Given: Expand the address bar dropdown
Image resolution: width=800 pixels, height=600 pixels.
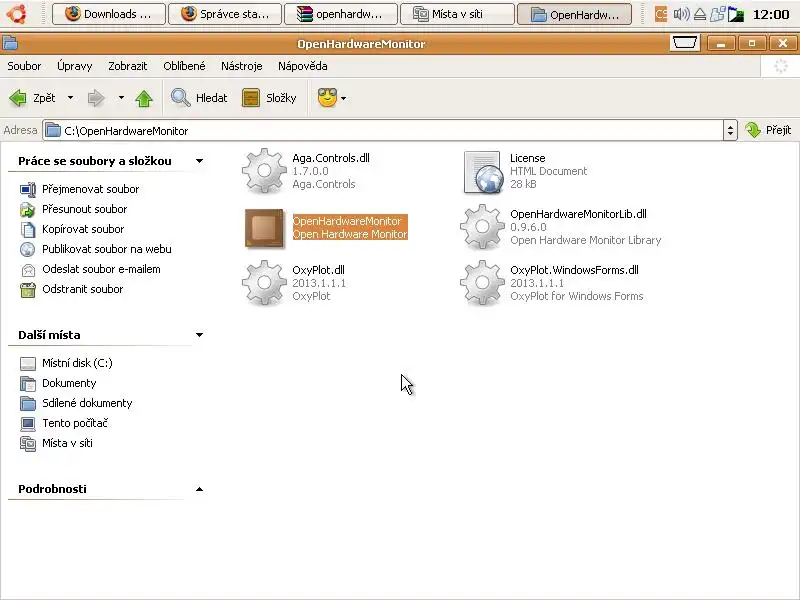Looking at the screenshot, I should 730,131.
